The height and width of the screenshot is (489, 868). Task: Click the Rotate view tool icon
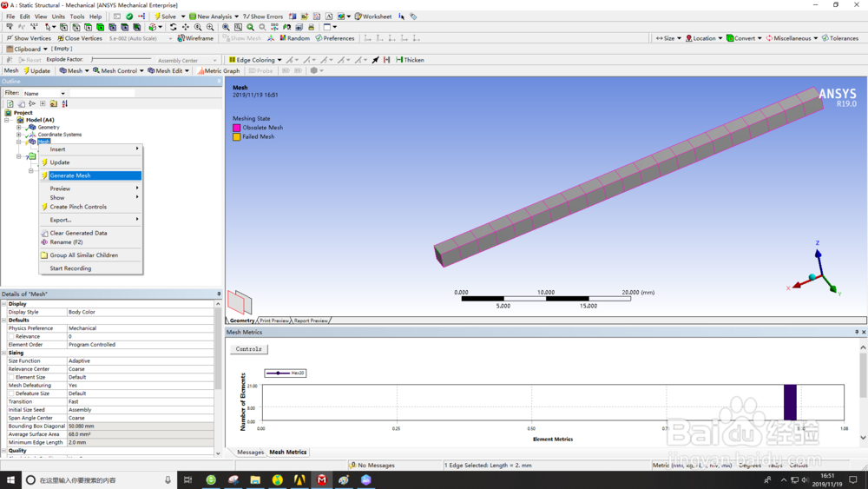174,27
